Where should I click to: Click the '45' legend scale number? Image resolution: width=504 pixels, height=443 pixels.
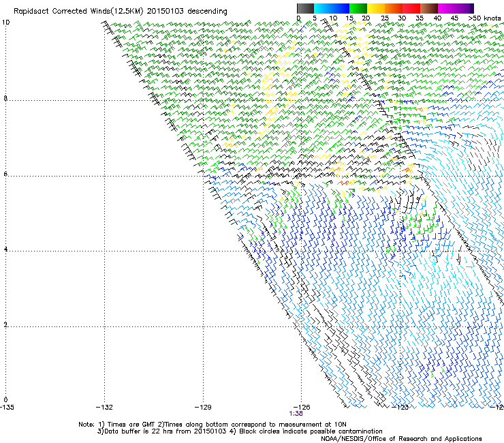454,18
